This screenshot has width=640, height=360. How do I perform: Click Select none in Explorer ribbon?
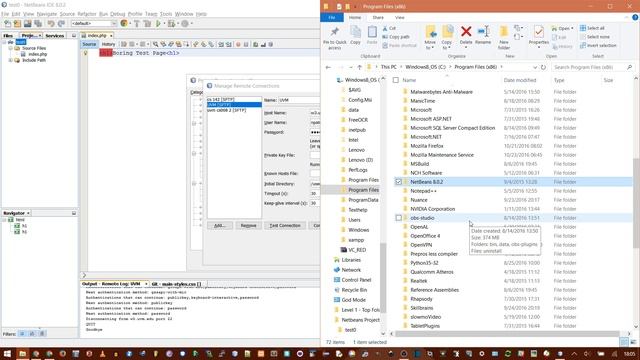coord(594,37)
